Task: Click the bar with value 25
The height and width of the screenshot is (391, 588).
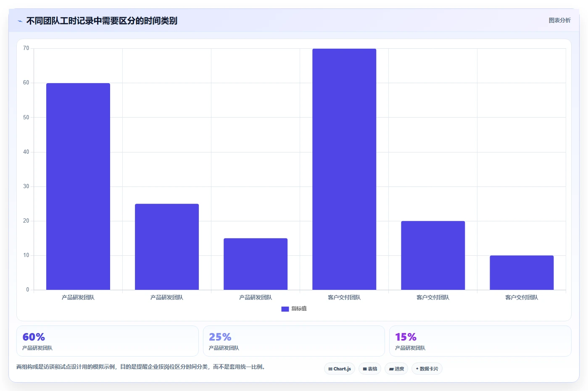Action: coord(167,247)
